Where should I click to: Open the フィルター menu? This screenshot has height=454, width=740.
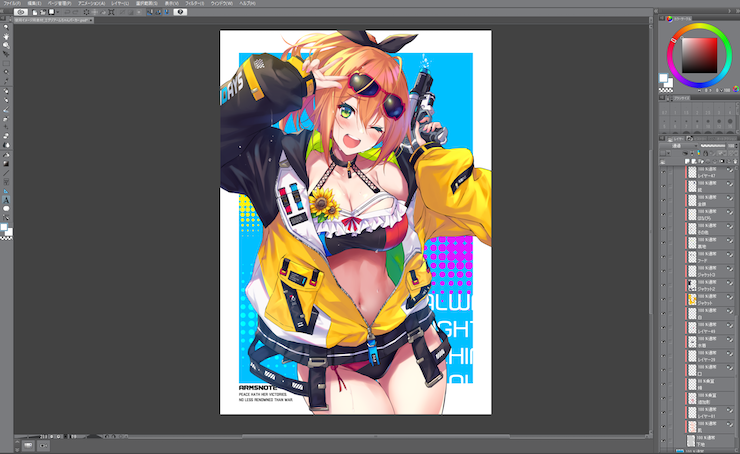point(194,3)
